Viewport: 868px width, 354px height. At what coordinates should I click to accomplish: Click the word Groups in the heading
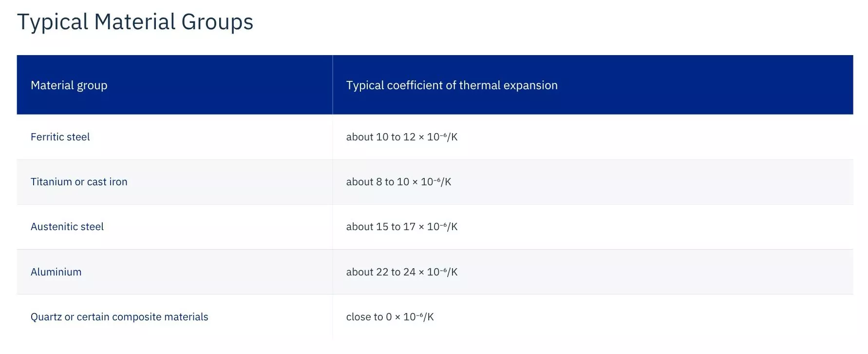(217, 22)
